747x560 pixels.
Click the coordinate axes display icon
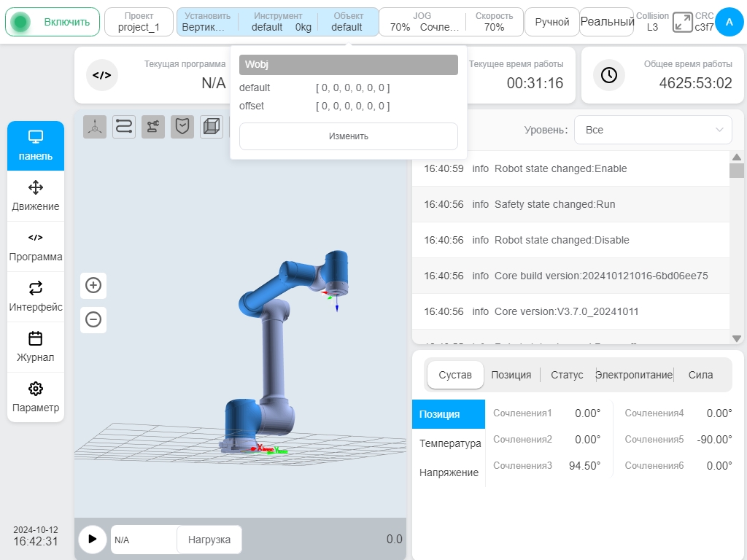(x=95, y=127)
